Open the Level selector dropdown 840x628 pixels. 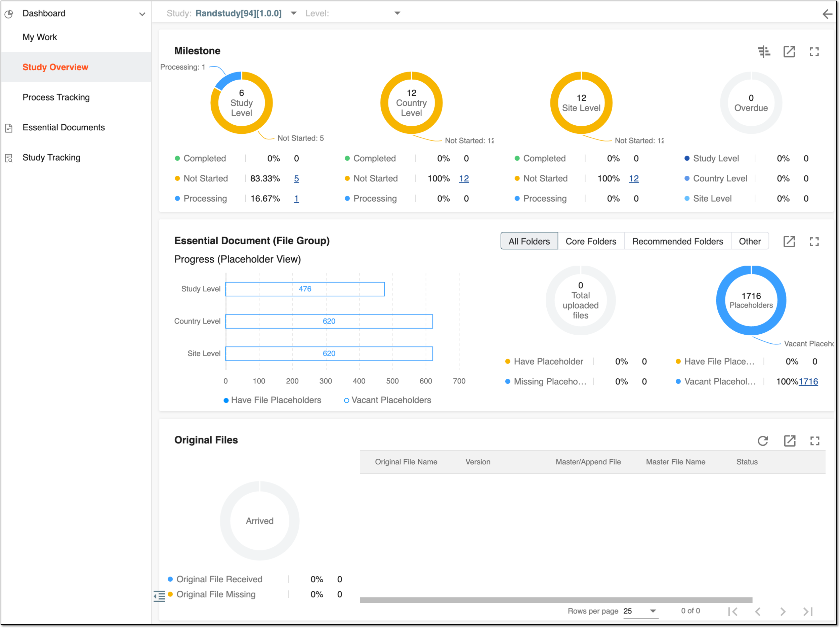pos(397,13)
